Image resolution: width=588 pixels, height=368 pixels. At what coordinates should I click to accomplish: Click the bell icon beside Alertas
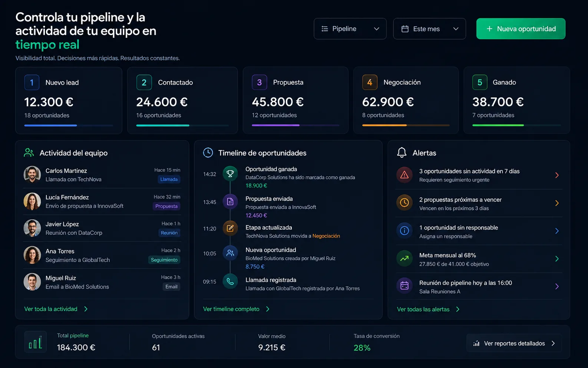(x=402, y=152)
